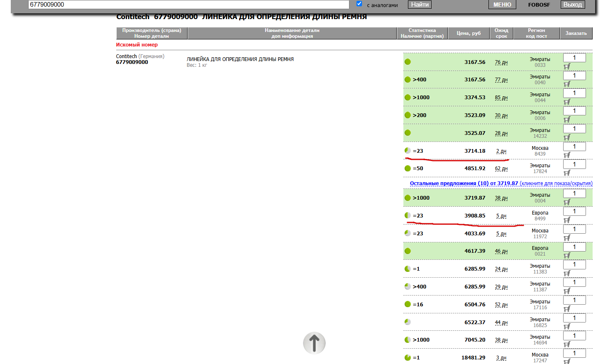Click the status indicator for price 3714.18
The width and height of the screenshot is (603, 364).
(x=408, y=151)
